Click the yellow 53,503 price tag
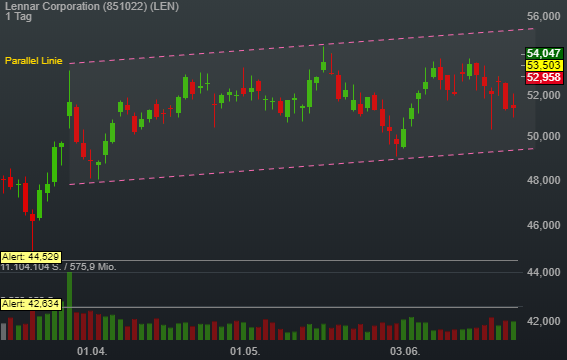This screenshot has width=567, height=360. [x=544, y=65]
